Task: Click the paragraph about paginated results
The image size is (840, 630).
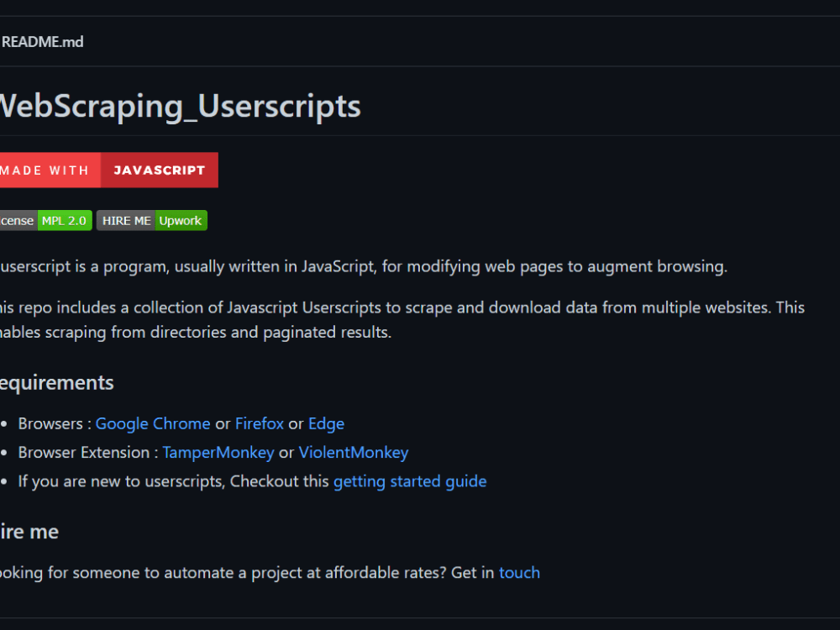Action: pyautogui.click(x=402, y=320)
